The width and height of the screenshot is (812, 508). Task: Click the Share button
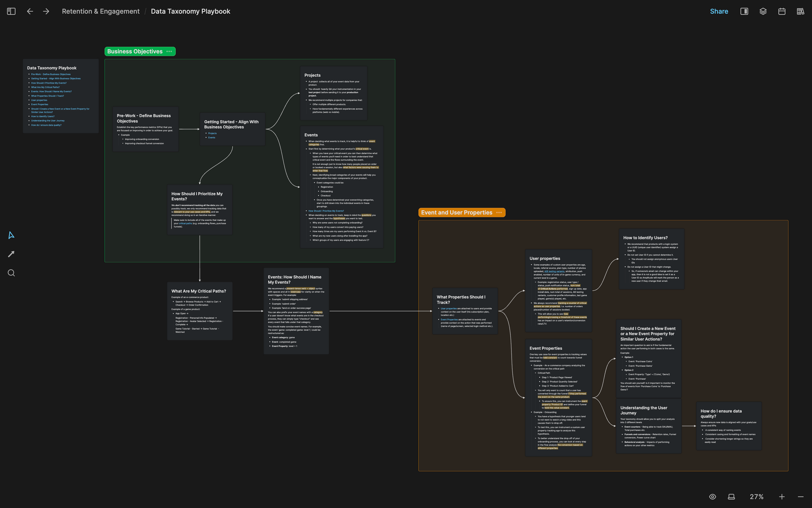pyautogui.click(x=719, y=11)
